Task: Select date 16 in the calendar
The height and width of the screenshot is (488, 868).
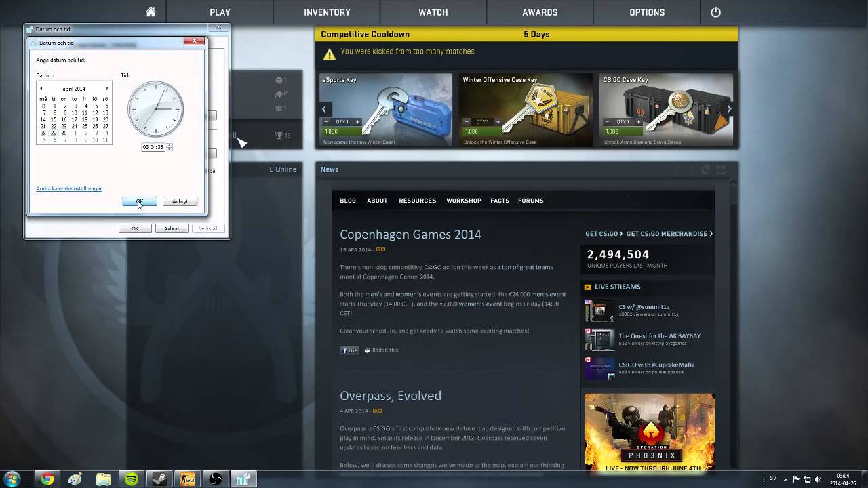Action: (x=64, y=119)
